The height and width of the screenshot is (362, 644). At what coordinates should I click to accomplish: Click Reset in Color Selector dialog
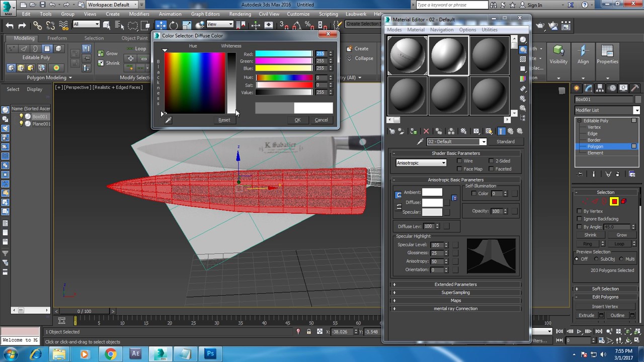tap(224, 120)
